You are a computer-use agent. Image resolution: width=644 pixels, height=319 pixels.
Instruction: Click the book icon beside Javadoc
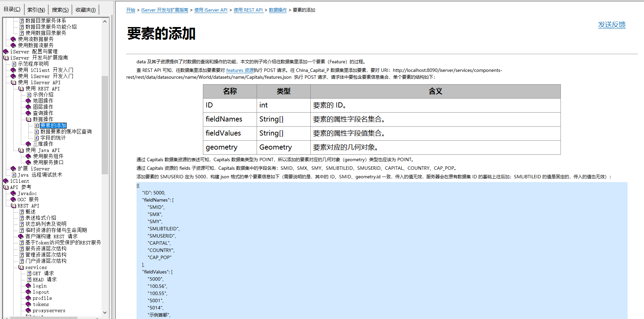click(x=14, y=193)
